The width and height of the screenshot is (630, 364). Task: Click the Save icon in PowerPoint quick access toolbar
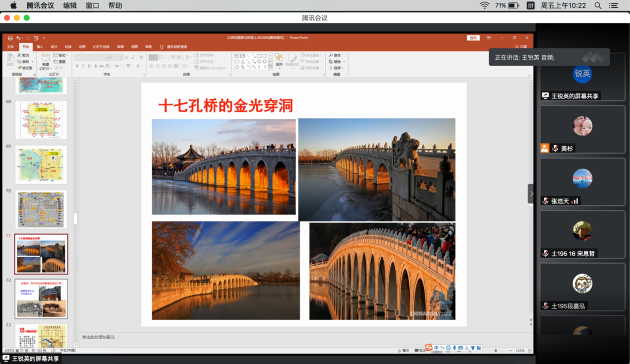[10, 38]
